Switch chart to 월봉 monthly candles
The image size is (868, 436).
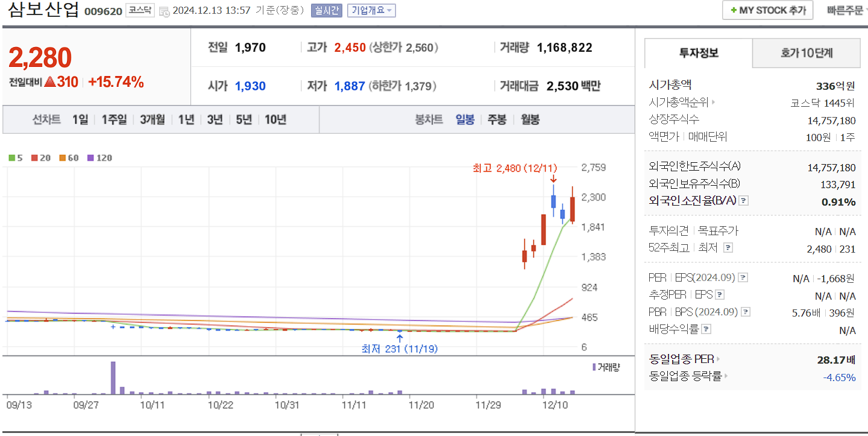click(529, 120)
